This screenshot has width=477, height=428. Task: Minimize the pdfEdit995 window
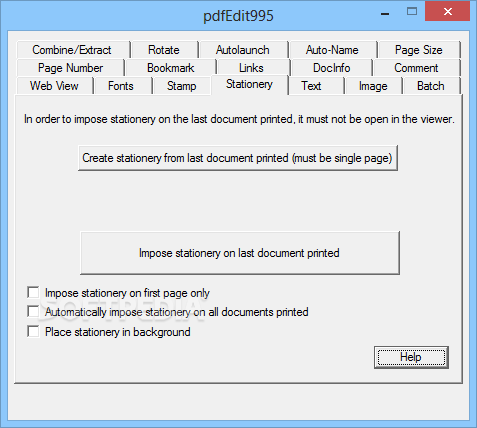coord(385,13)
